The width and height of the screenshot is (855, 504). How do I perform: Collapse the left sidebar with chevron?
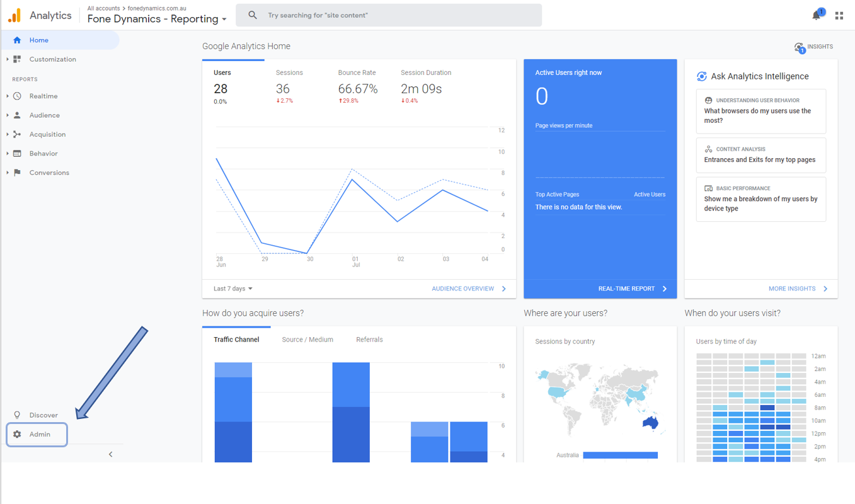(x=110, y=454)
